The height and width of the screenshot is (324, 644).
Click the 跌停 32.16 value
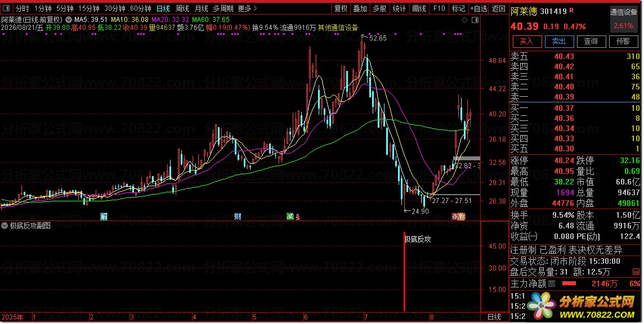point(629,160)
